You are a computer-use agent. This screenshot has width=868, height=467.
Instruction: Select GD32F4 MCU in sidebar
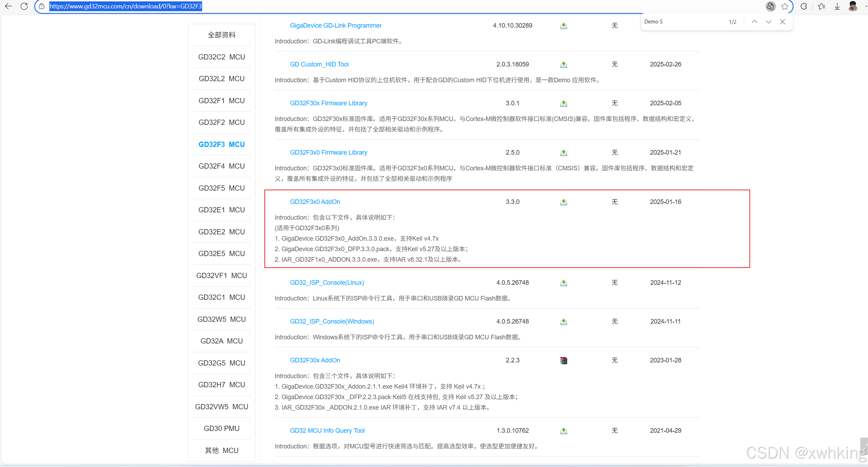click(x=221, y=166)
